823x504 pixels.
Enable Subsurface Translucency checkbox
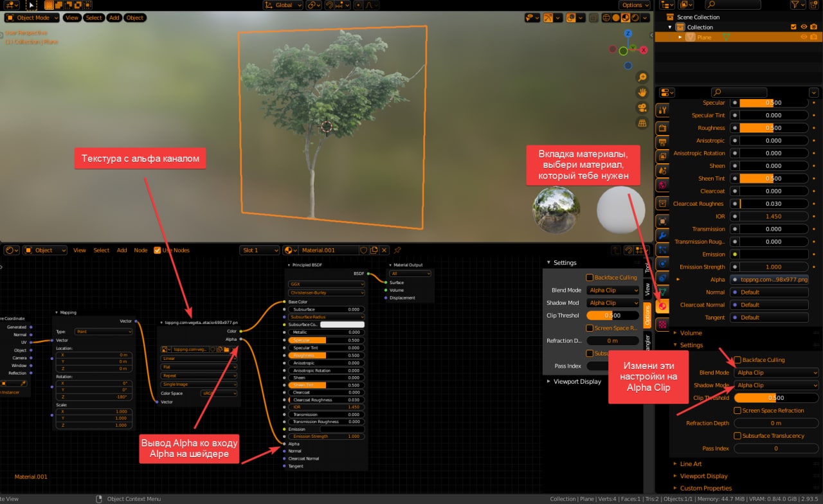[737, 436]
